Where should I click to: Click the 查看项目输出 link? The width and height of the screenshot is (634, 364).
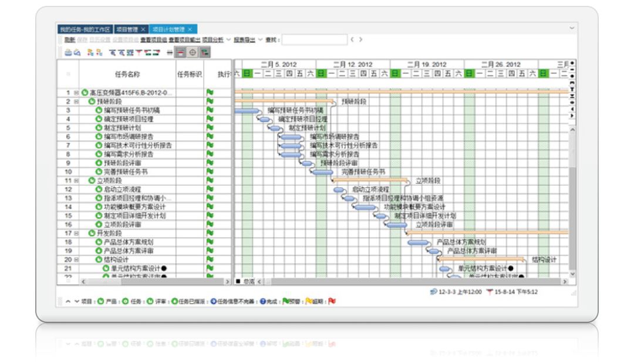click(x=184, y=39)
